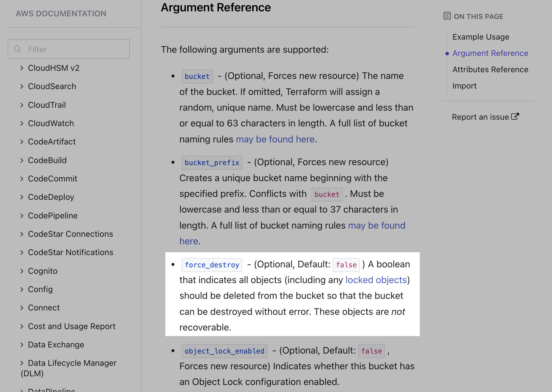The width and height of the screenshot is (552, 392).
Task: Expand the Cost and Usage Report chevron
Action: point(22,326)
